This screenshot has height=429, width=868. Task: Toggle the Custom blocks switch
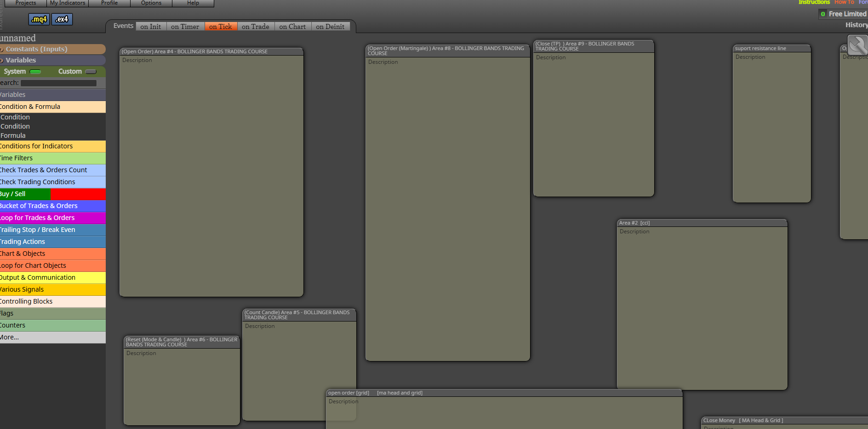(x=91, y=72)
